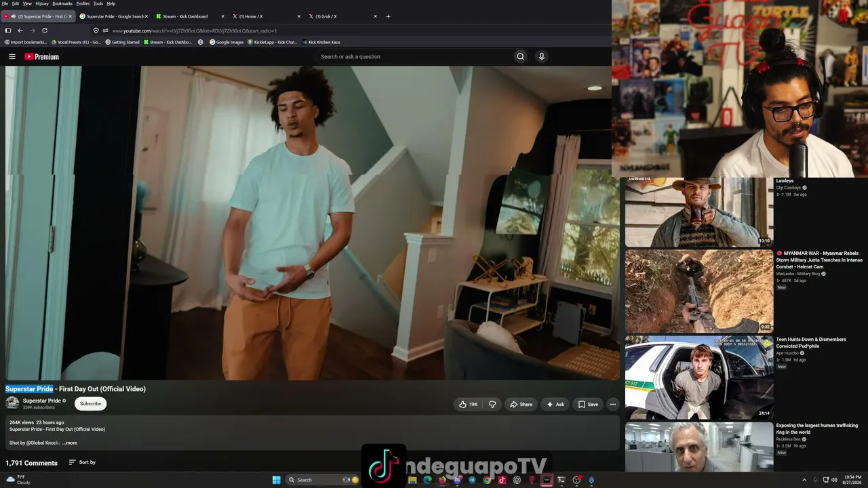Open Getting Started bookmark
The image size is (868, 488).
(x=122, y=42)
